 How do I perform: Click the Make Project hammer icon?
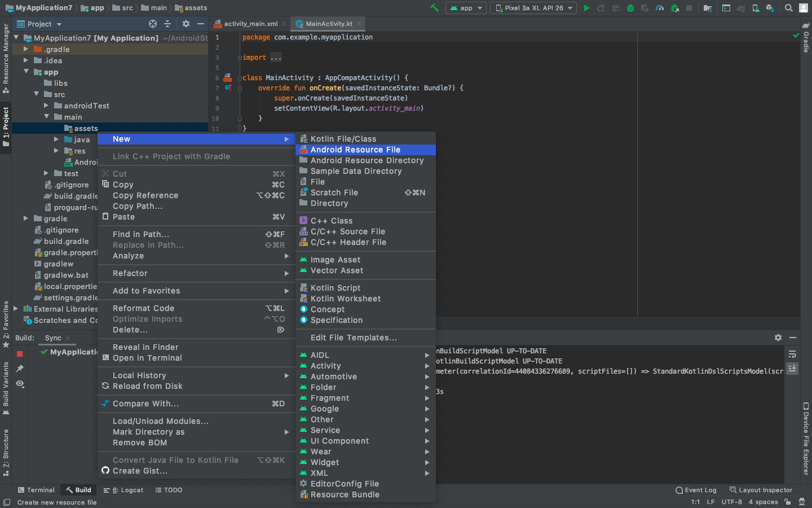tap(434, 8)
